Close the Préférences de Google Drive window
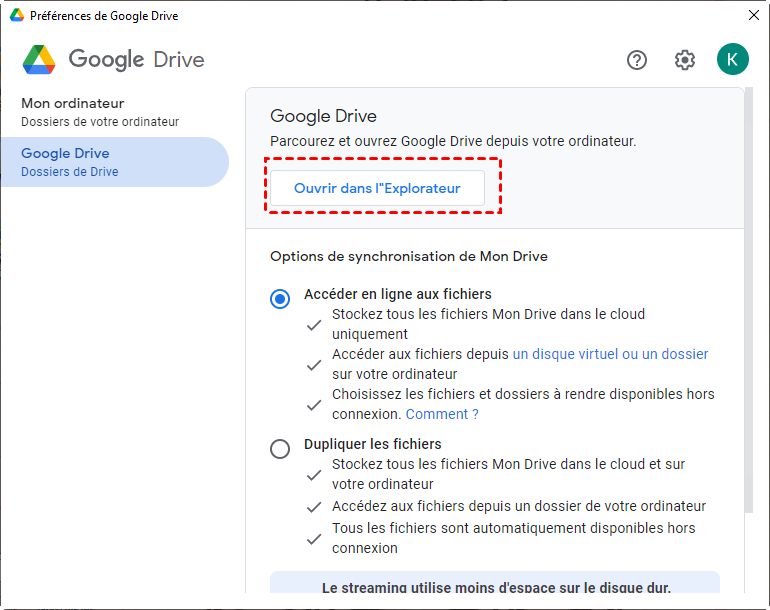Viewport: 770px width, 610px height. pyautogui.click(x=753, y=16)
